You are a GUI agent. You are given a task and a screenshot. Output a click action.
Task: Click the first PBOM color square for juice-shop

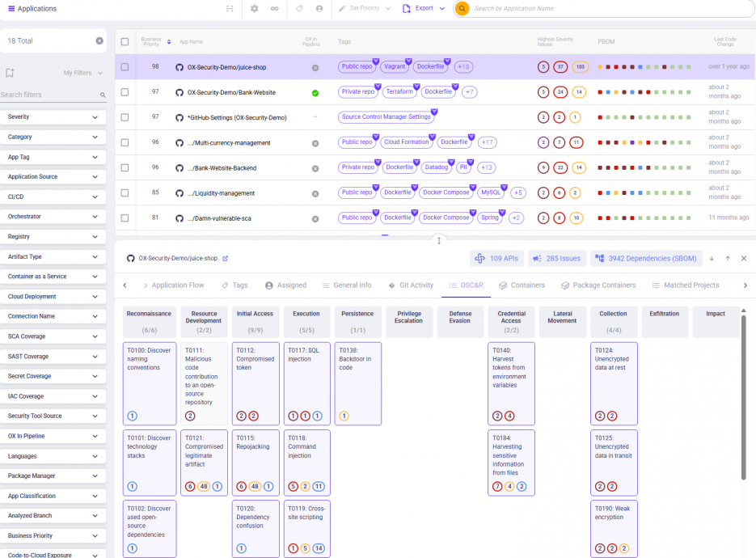tap(600, 67)
